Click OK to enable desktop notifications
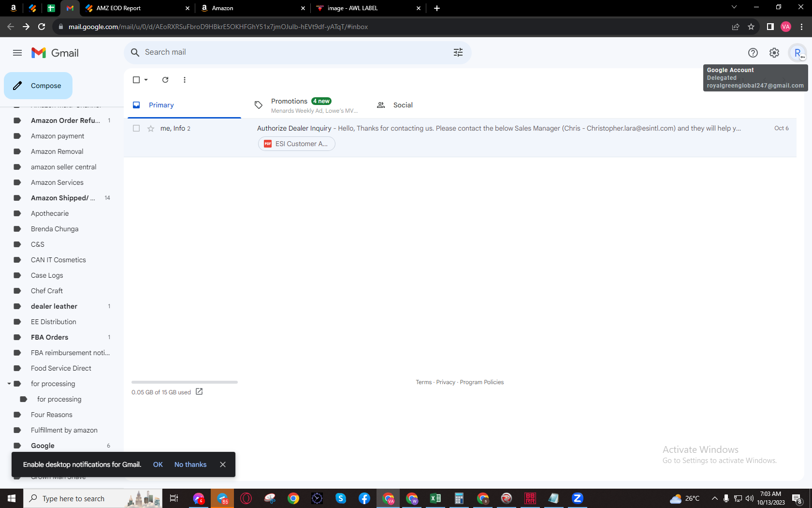 pos(158,464)
